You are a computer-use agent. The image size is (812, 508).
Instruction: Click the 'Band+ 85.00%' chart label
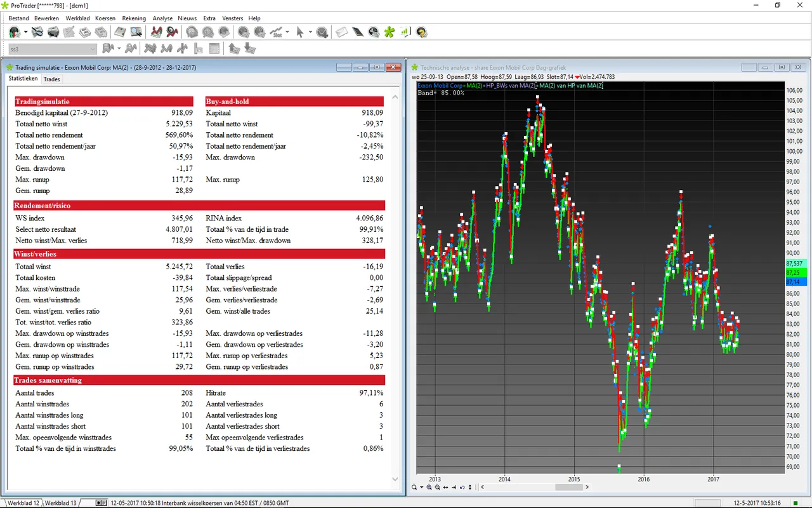pos(441,93)
